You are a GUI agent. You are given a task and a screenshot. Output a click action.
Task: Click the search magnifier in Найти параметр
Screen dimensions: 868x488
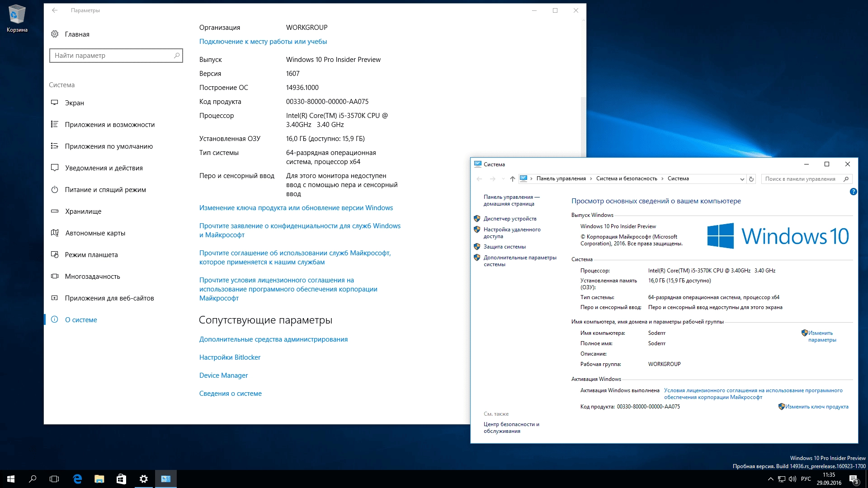[x=177, y=56]
